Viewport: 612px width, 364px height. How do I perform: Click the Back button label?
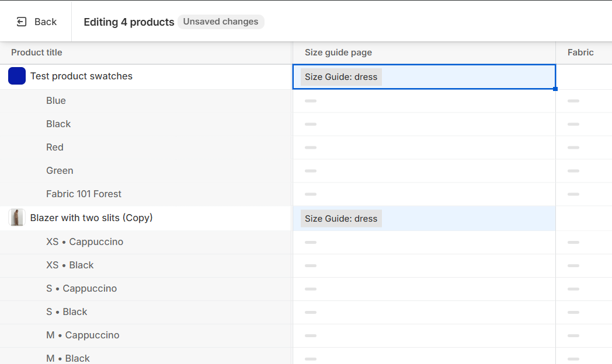coord(45,22)
